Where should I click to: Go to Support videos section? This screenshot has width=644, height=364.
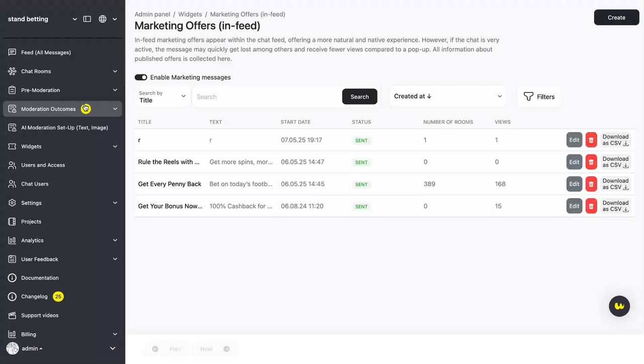[40, 315]
